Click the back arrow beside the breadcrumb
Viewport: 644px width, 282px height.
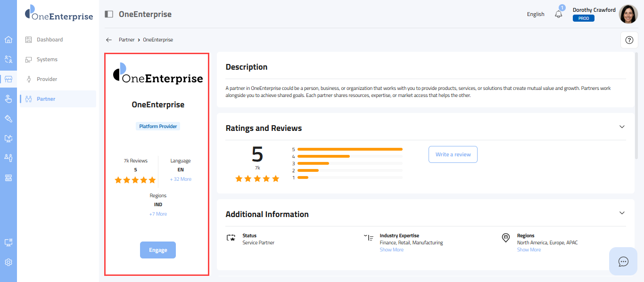click(109, 40)
